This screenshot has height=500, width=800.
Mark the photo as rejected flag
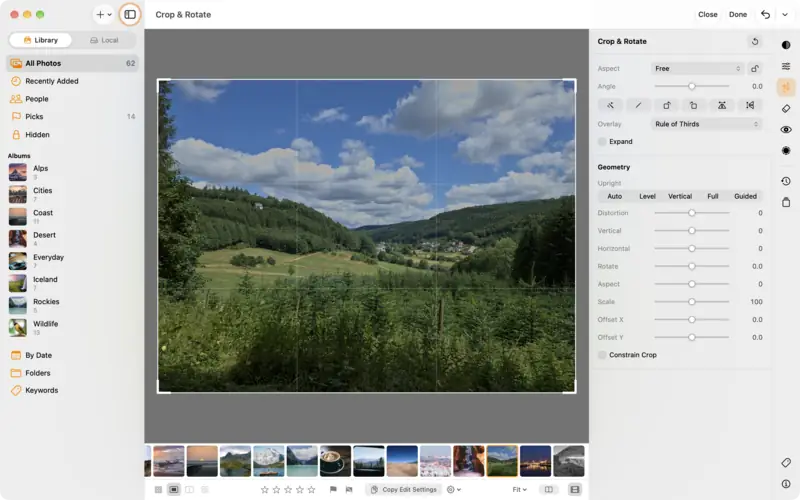pos(349,489)
